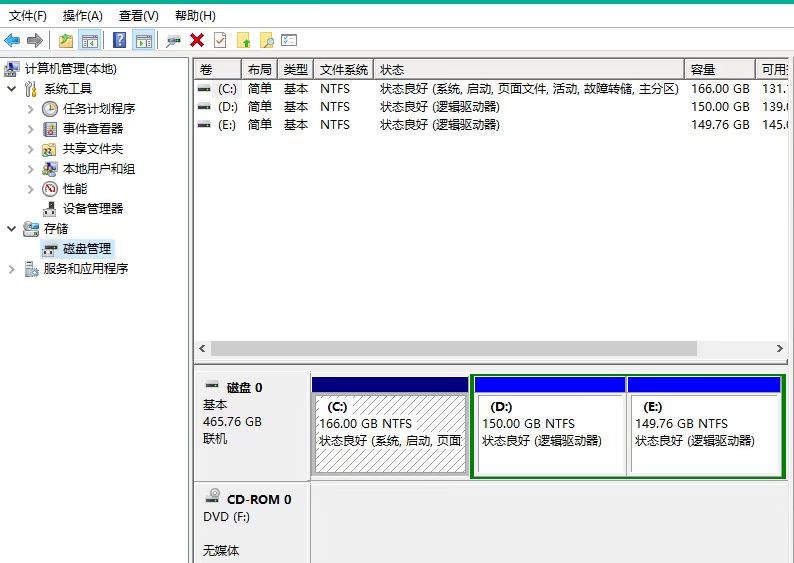Screen dimensions: 794x563
Task: Expand the 任务计划程序 node
Action: (x=30, y=109)
